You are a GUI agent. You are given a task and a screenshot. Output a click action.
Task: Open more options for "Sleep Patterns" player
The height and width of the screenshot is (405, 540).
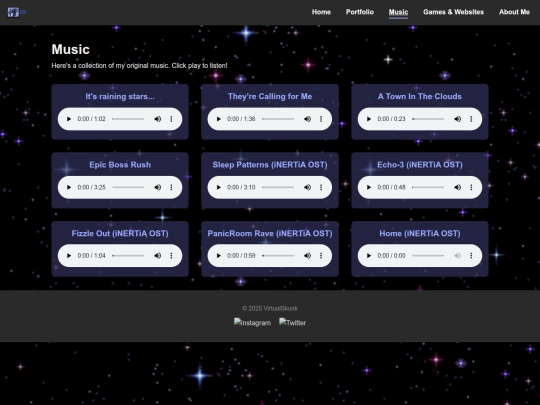321,187
